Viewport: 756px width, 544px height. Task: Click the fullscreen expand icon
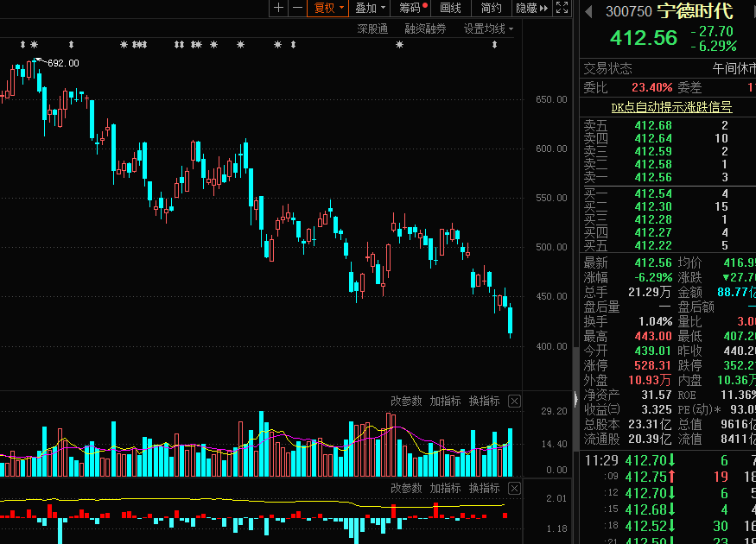tap(562, 8)
